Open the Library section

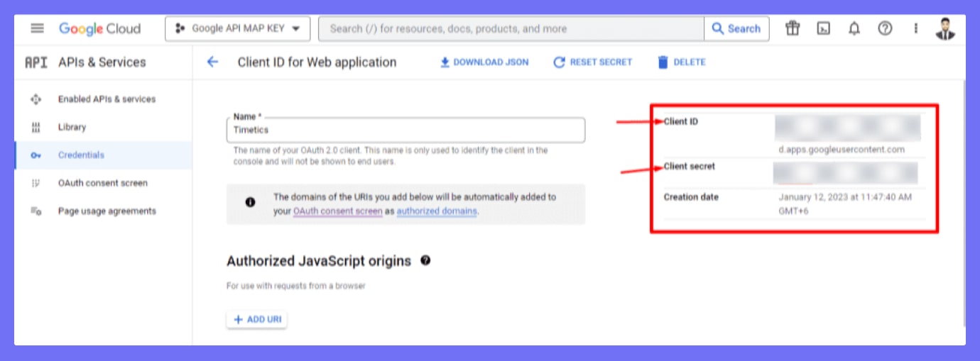click(72, 127)
